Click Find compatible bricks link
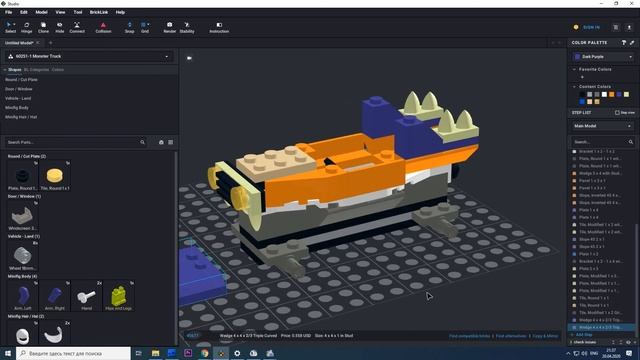The image size is (640, 360). [x=469, y=336]
